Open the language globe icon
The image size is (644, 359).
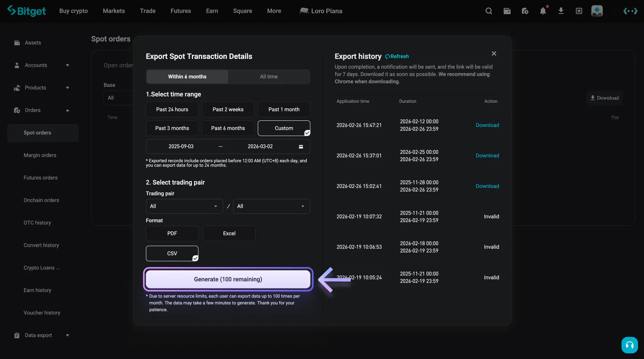pos(579,11)
